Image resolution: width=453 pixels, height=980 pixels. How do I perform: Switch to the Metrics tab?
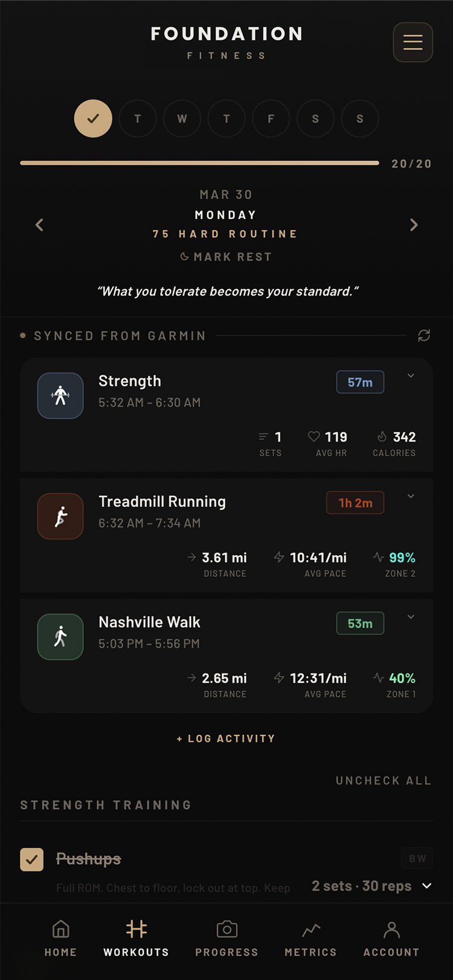pyautogui.click(x=310, y=938)
